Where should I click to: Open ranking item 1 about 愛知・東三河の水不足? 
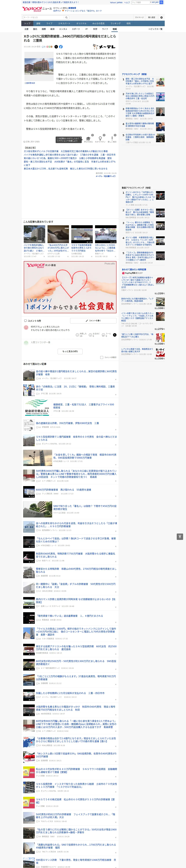point(140,81)
